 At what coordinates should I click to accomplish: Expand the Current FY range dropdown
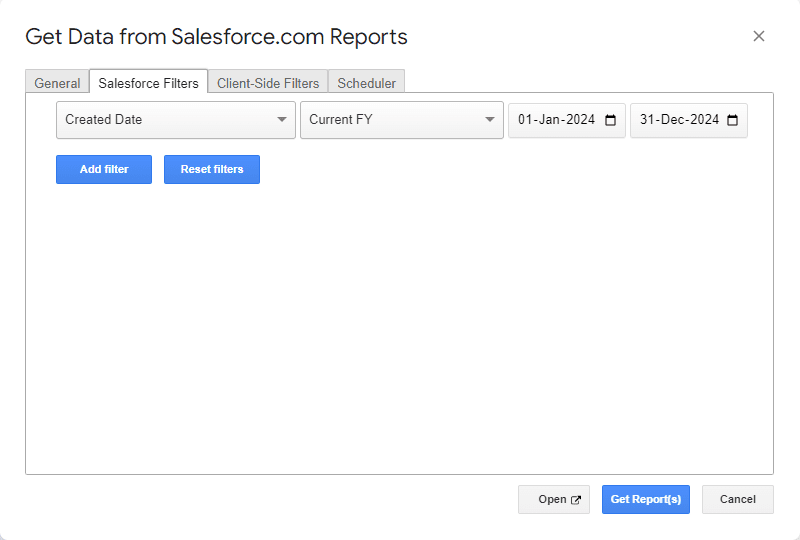401,120
